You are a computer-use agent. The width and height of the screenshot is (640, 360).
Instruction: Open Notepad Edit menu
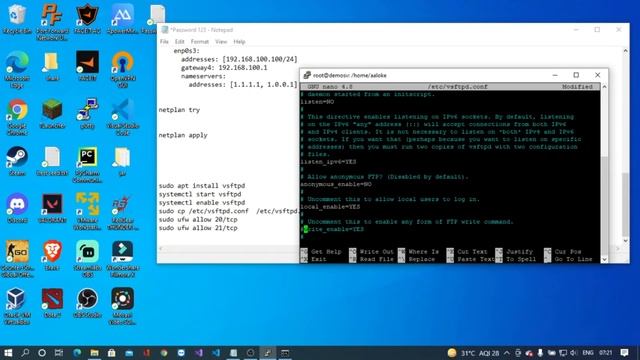click(x=180, y=42)
